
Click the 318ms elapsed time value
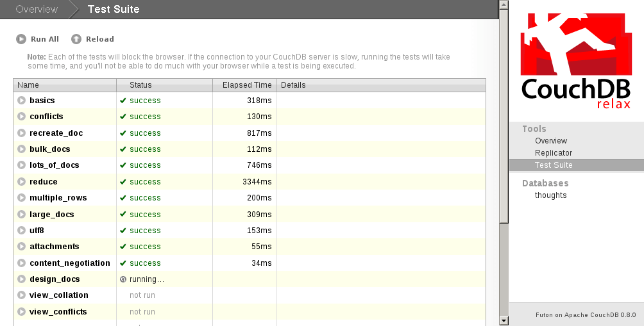coord(259,101)
